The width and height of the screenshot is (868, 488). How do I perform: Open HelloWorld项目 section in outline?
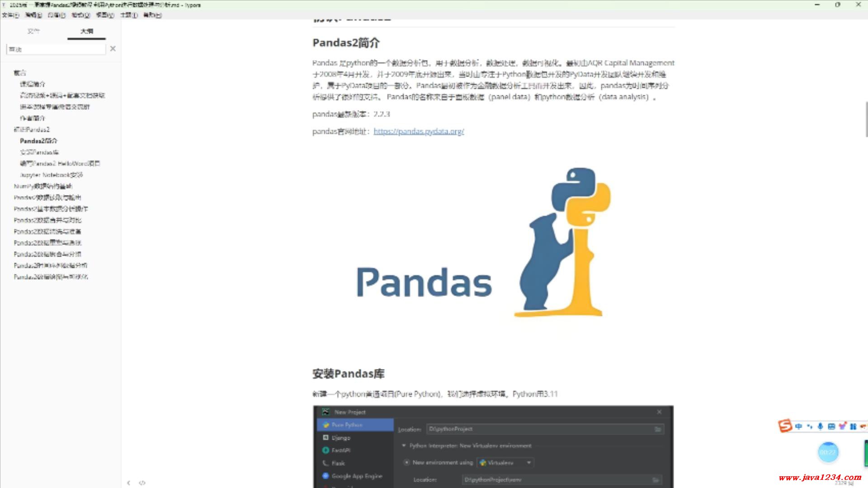[x=60, y=163]
